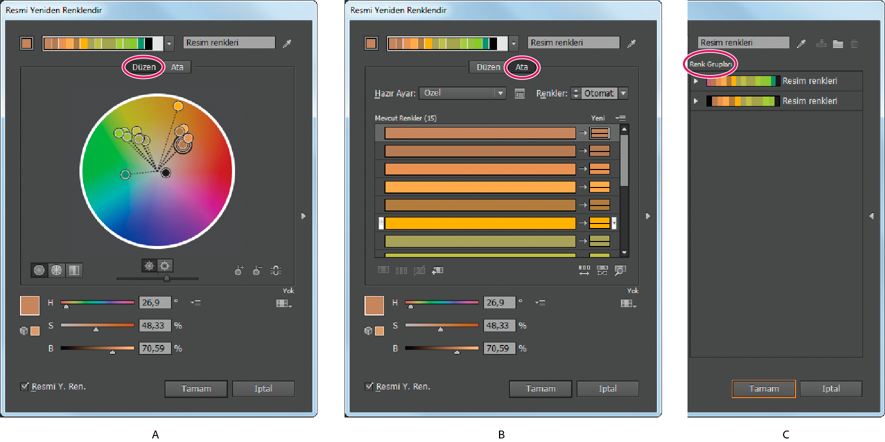Open Yeni column options menu in dialog B
885x442 pixels.
tap(621, 117)
